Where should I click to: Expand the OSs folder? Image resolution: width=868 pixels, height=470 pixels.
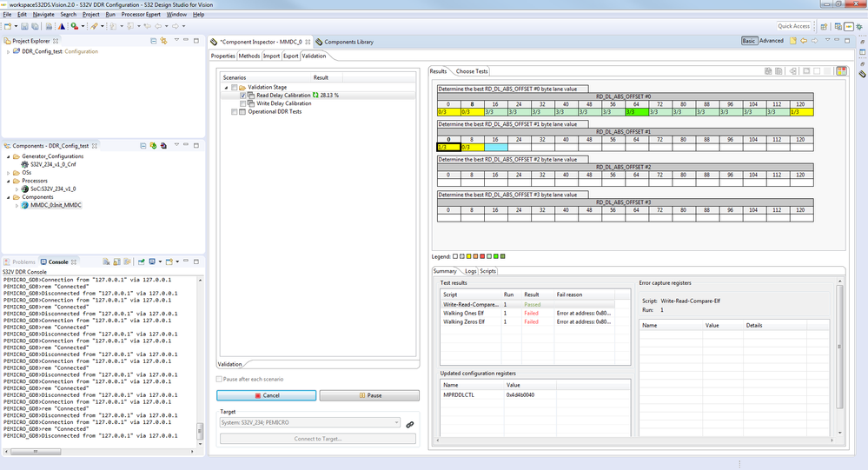(x=9, y=173)
